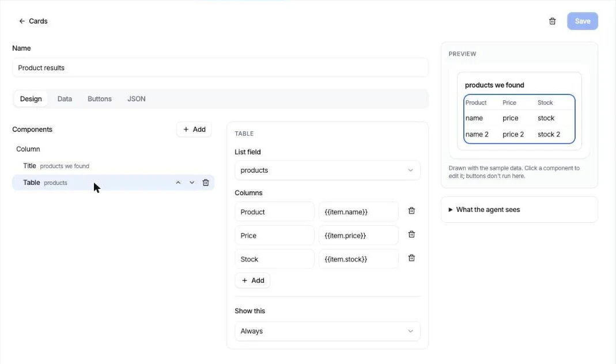
Task: Click preview table cell 'name 2'
Action: pos(477,134)
